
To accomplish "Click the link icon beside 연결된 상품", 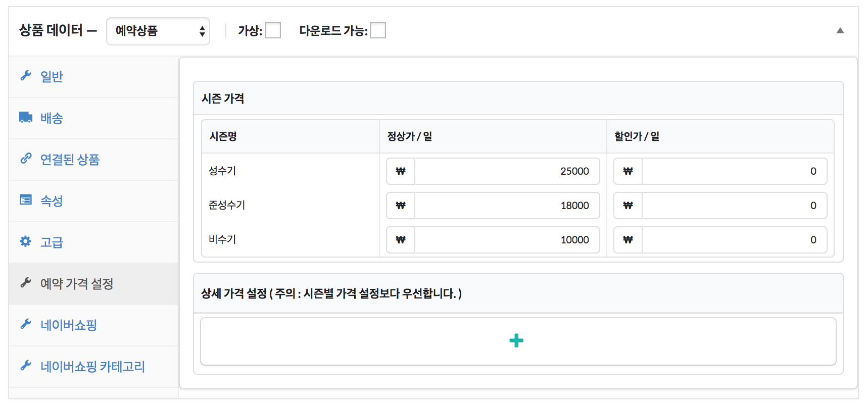I will pyautogui.click(x=26, y=159).
